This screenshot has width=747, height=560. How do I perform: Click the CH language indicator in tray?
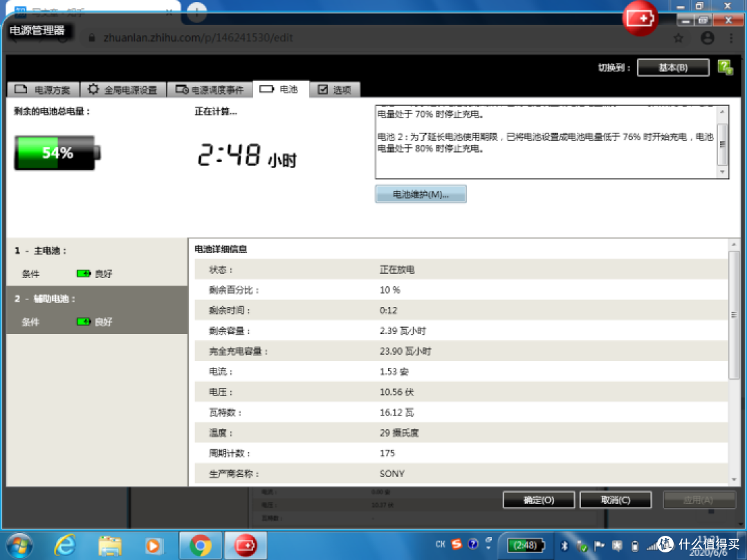tap(440, 544)
